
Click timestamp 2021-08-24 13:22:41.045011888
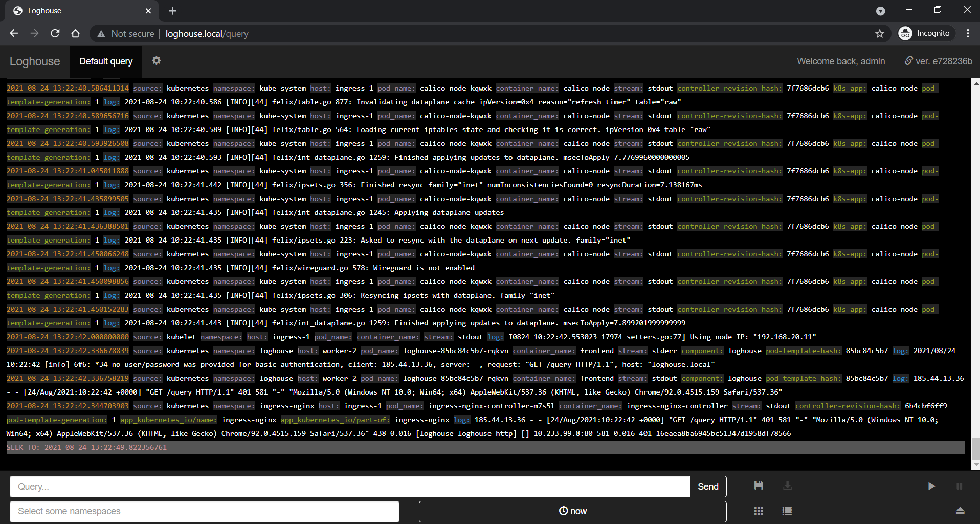click(68, 171)
